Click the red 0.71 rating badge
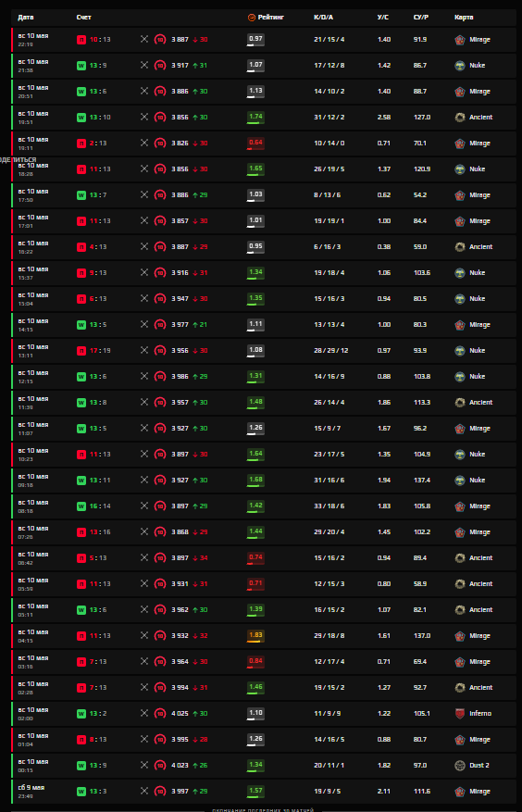The width and height of the screenshot is (522, 812). (255, 584)
